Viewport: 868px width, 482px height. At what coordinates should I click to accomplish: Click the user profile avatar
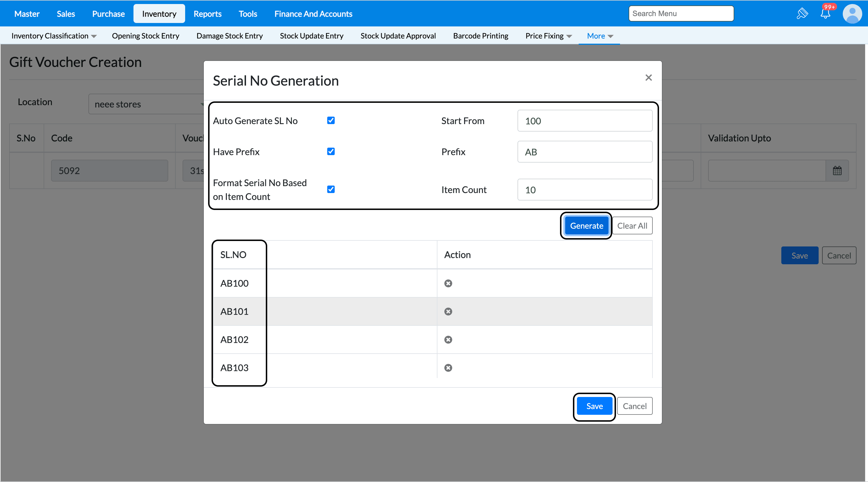click(852, 14)
